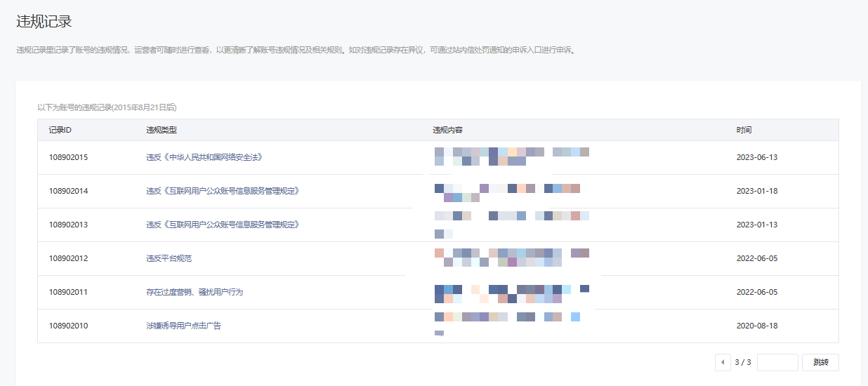
Task: Click the 时间 column header
Action: click(744, 130)
